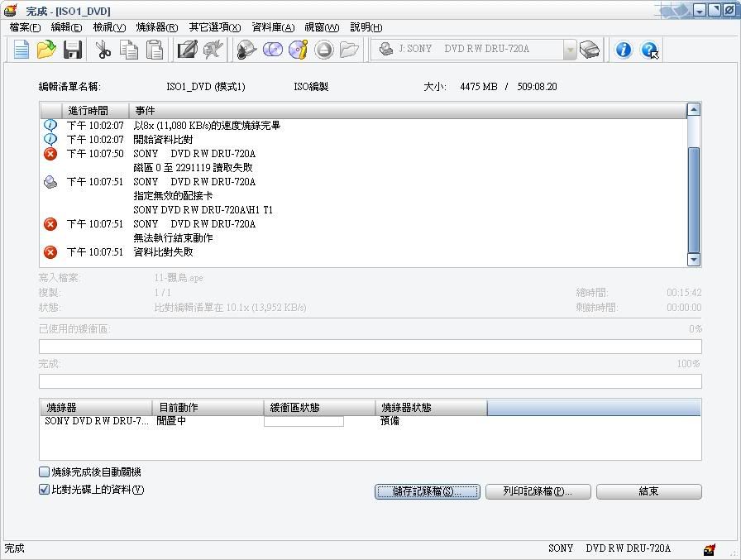Click ISO1_DVD (模式1) compilation name text

[206, 87]
